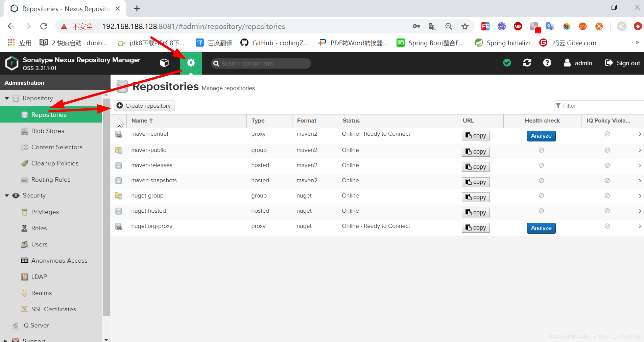Sort by the Name column header

click(x=187, y=121)
